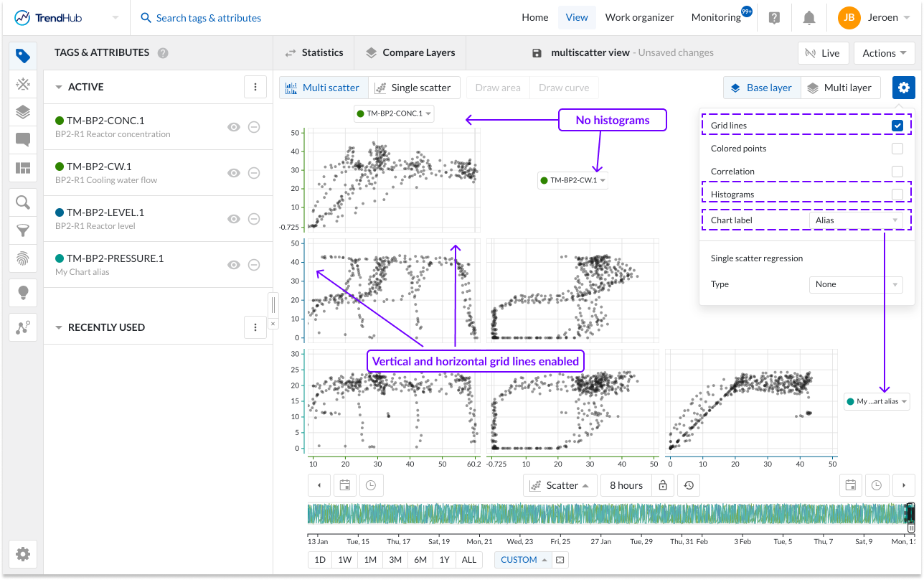
Task: Enable the Histograms checkbox
Action: pos(897,195)
